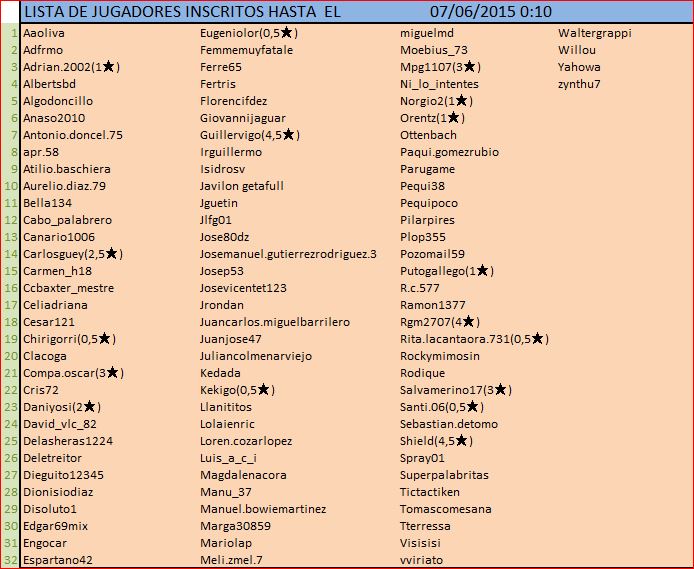
Task: Click the row number 14 label
Action: tap(11, 254)
